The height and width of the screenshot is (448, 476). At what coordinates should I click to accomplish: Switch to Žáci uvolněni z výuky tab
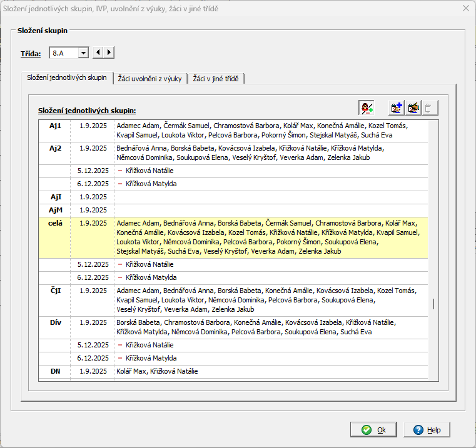[150, 79]
